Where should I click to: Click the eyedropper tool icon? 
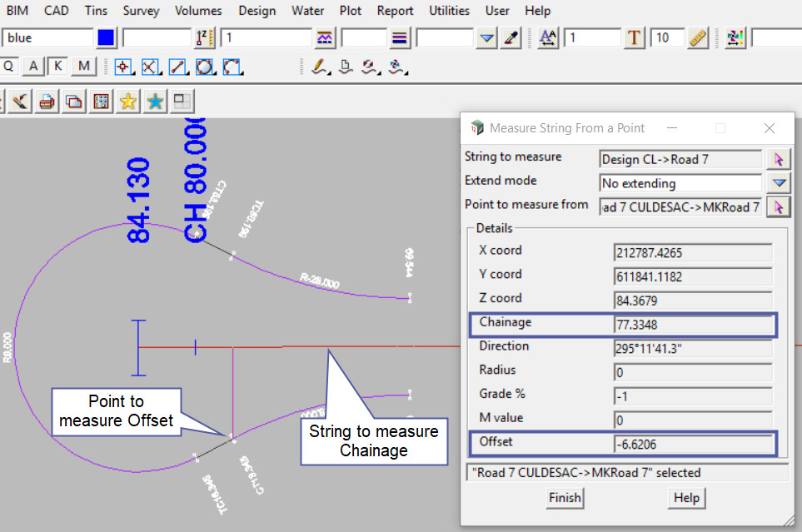click(x=511, y=38)
